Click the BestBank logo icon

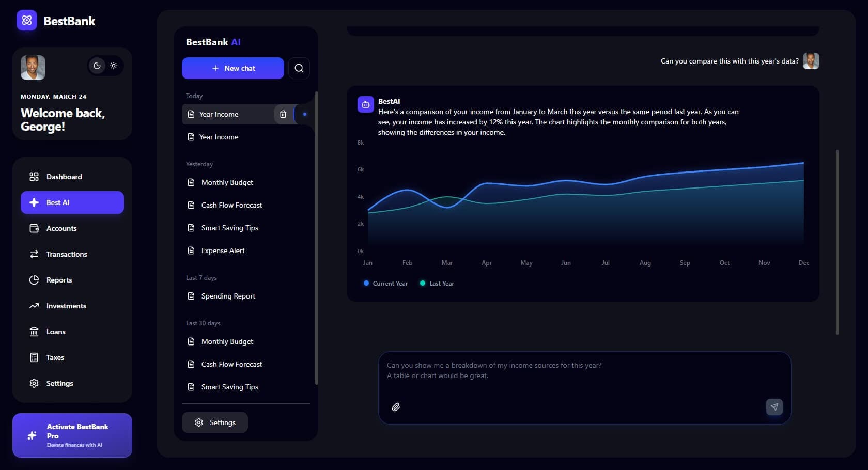point(27,21)
